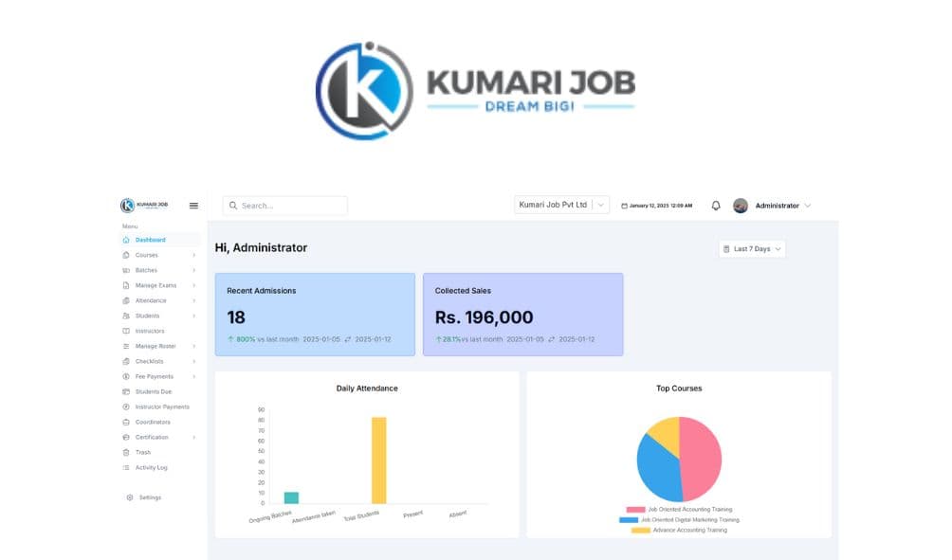Screen dimensions: 952x560
Task: Click the pink pie chart slice
Action: coord(702,460)
